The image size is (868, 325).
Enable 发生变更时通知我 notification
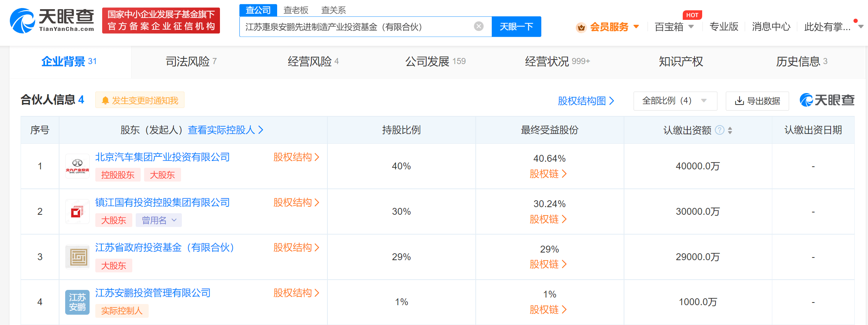140,100
